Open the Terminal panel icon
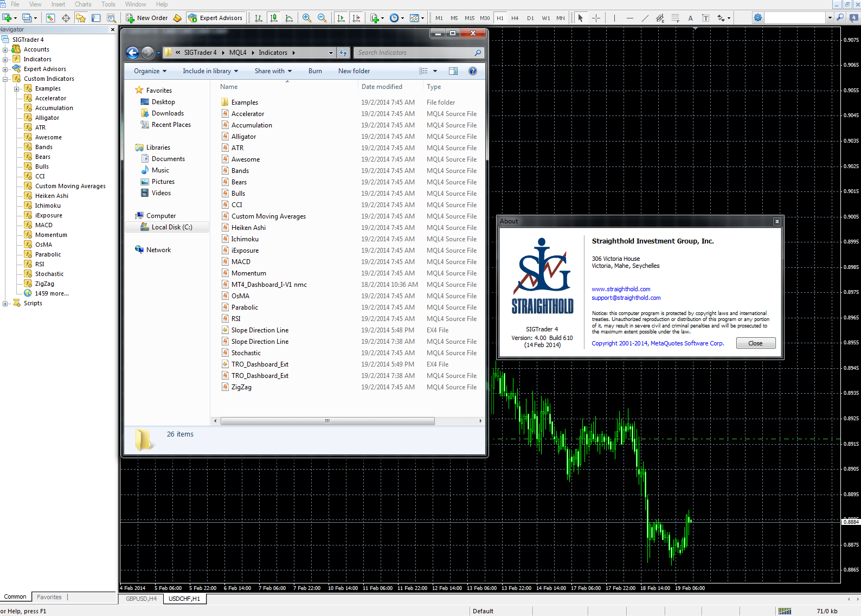This screenshot has width=861, height=616. tap(96, 18)
